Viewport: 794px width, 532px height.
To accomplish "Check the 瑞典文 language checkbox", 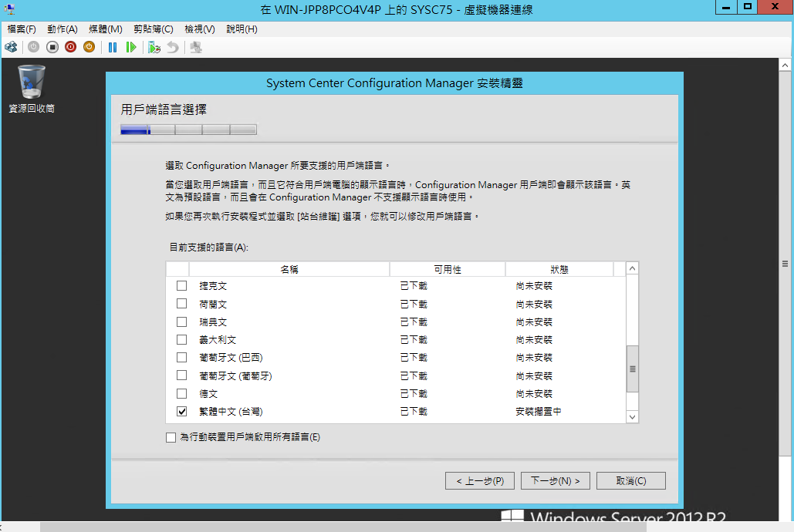I will (182, 322).
